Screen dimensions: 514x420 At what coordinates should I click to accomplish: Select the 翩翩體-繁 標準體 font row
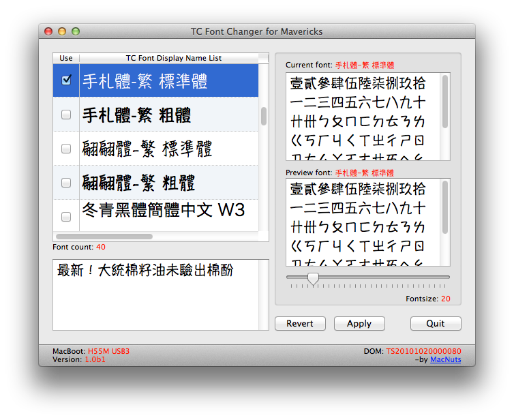pos(155,149)
